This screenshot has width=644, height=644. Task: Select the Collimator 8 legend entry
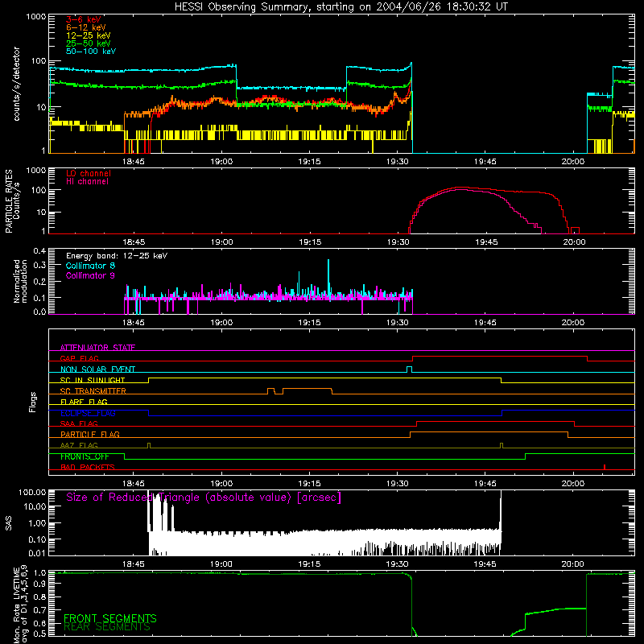click(90, 266)
